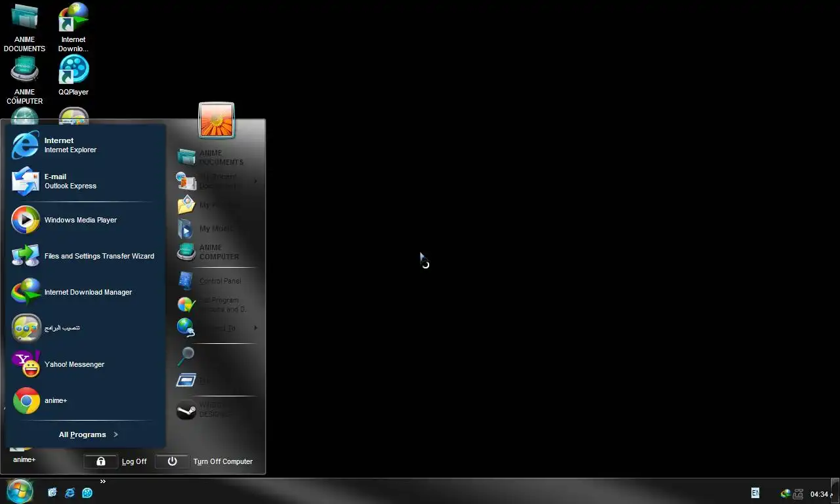The image size is (840, 504).
Task: Select the Internet Download Manager desktop shortcut
Action: coord(73,28)
